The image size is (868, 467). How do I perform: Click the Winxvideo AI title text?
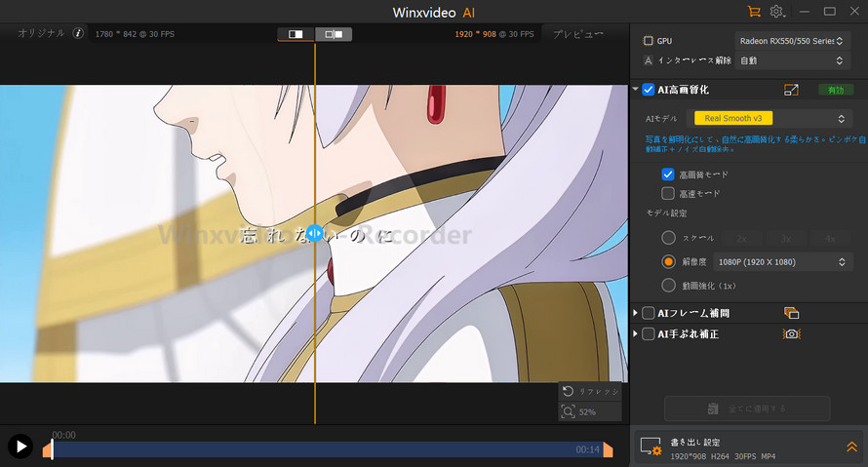coord(434,12)
